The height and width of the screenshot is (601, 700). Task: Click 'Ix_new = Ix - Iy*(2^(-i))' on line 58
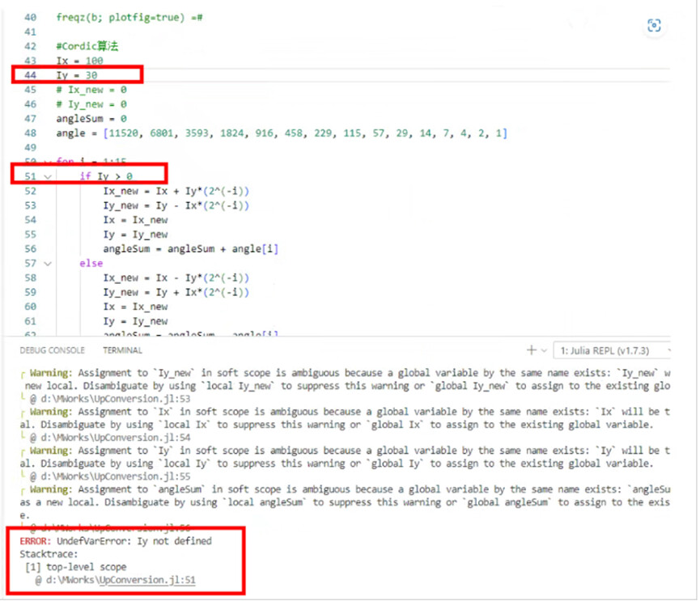(x=176, y=277)
